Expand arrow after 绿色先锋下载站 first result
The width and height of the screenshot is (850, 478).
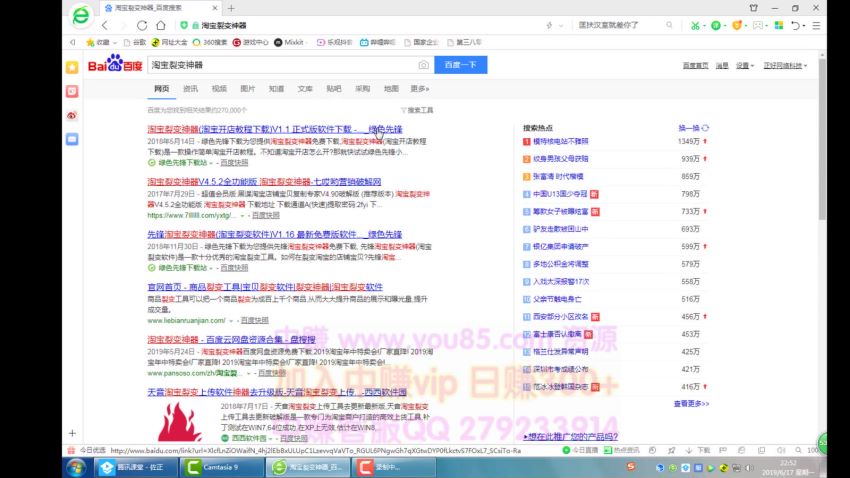pyautogui.click(x=211, y=163)
